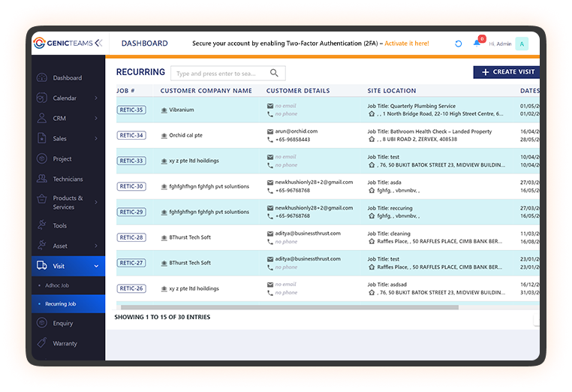This screenshot has height=392, width=572.
Task: Open Tools in the sidebar
Action: coord(60,226)
